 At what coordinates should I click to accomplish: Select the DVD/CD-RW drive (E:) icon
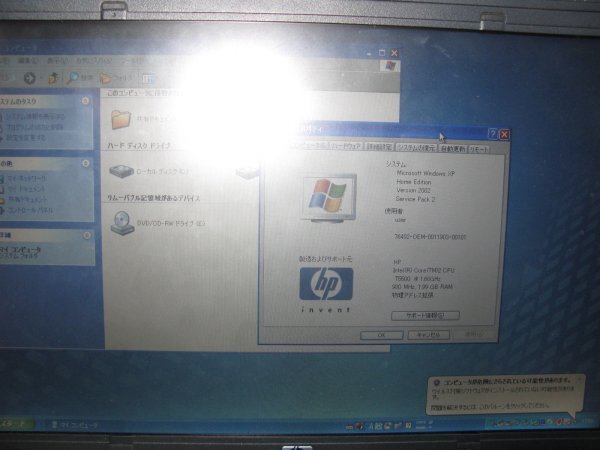122,223
